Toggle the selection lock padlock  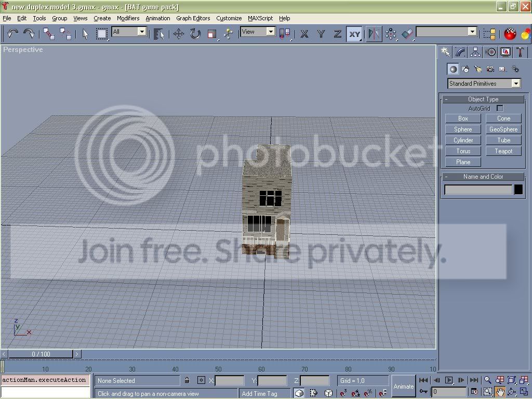tap(187, 380)
